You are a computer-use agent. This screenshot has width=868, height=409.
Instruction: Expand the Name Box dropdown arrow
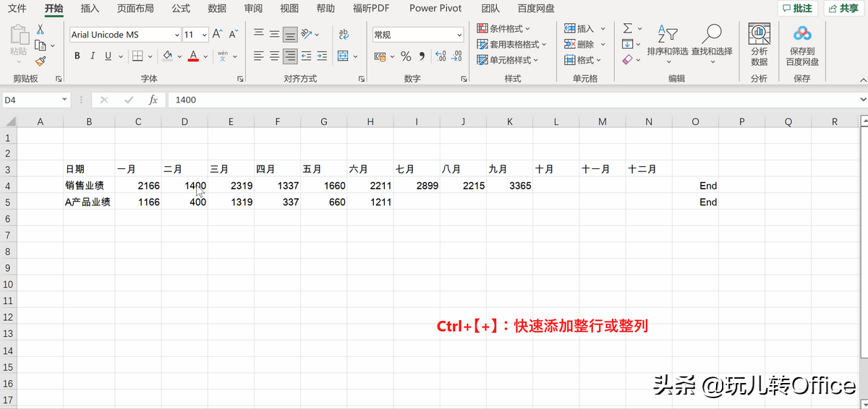tap(64, 100)
